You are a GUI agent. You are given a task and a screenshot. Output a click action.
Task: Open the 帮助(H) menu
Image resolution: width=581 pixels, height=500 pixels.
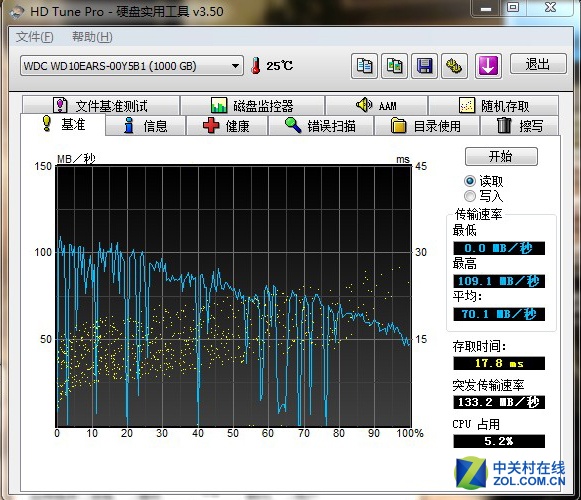point(92,37)
